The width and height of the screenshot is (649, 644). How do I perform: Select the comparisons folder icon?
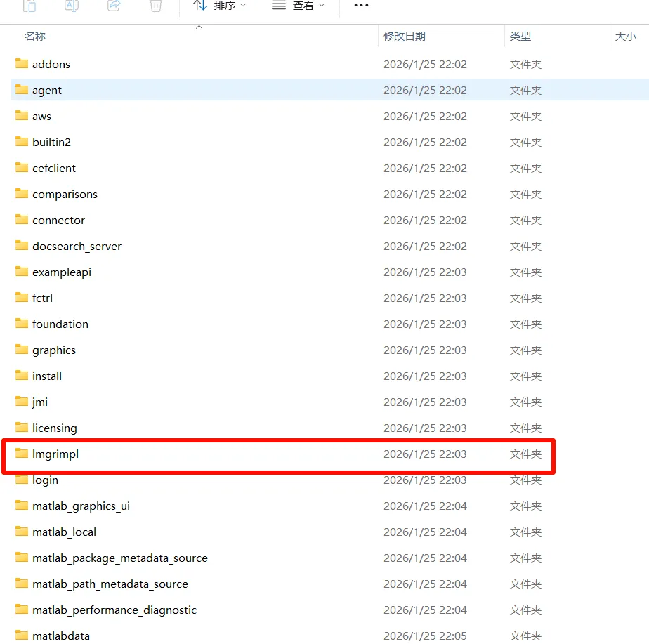tap(22, 194)
